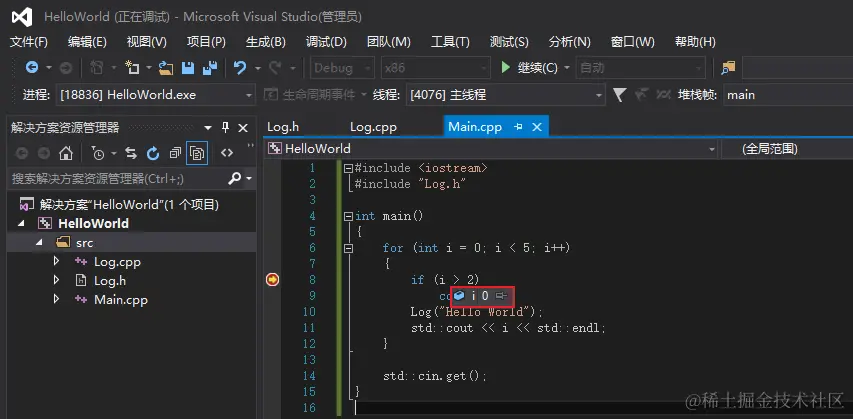The image size is (853, 419).
Task: Select Log.h file in Solution Explorer tree
Action: (x=110, y=281)
